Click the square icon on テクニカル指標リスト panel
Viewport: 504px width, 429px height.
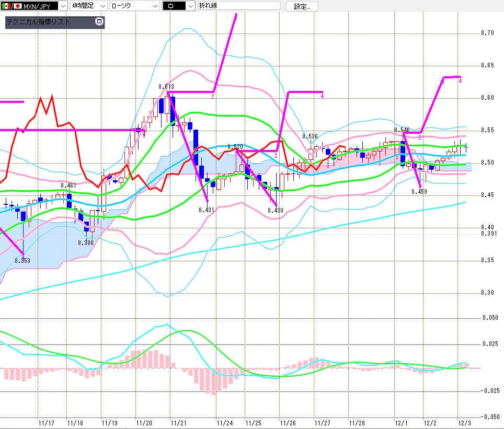click(x=99, y=22)
